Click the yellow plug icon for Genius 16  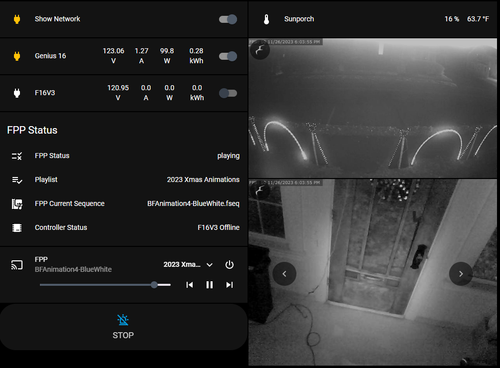pyautogui.click(x=17, y=56)
